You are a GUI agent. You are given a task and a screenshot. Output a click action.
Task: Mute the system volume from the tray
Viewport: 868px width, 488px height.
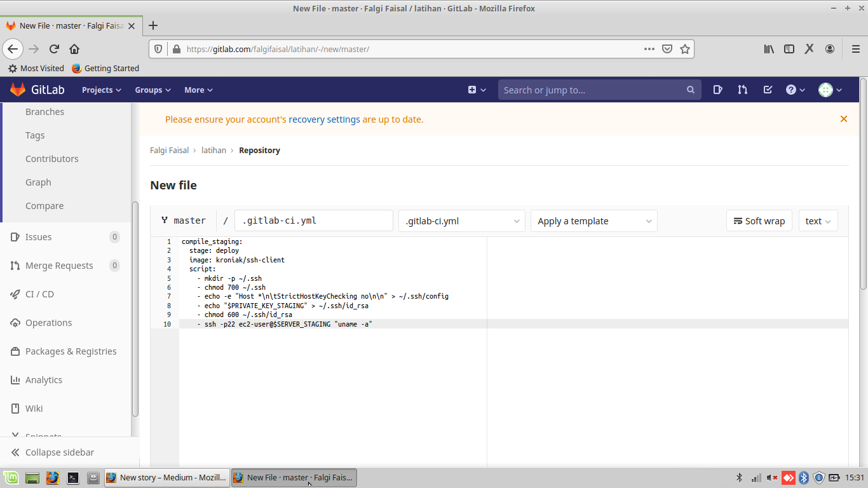771,477
